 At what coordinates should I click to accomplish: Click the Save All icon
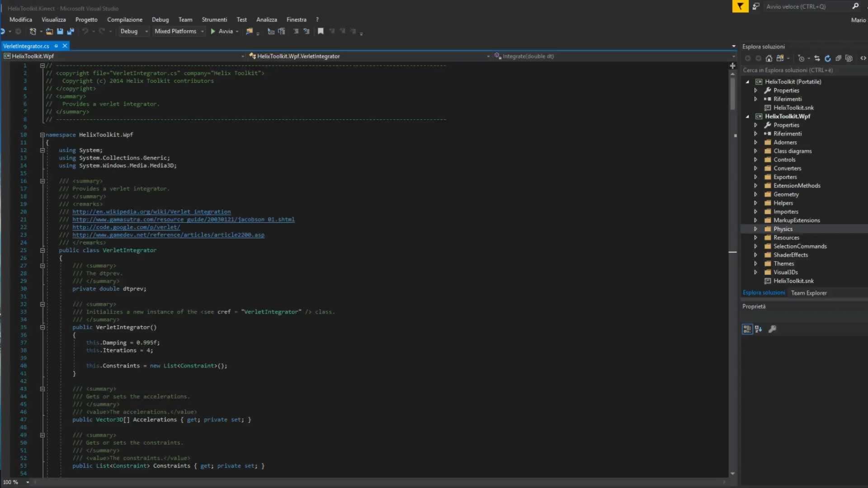click(71, 31)
